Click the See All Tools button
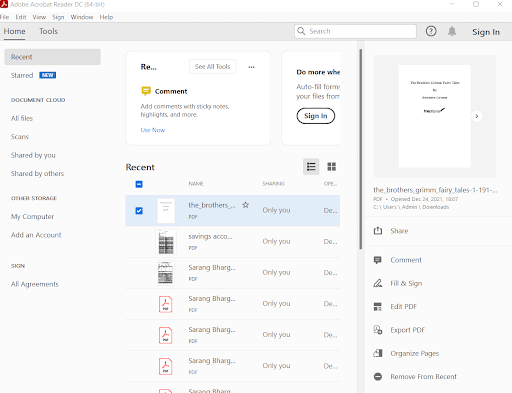Screen dimensions: 512x393 click(213, 67)
